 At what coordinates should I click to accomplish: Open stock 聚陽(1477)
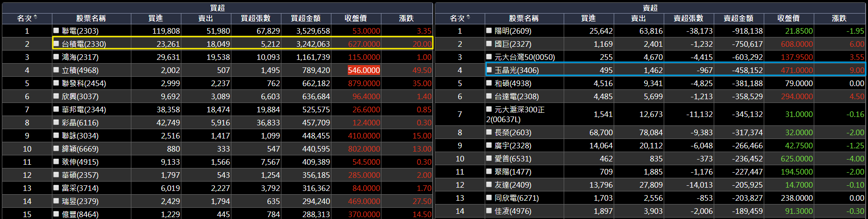pos(513,172)
